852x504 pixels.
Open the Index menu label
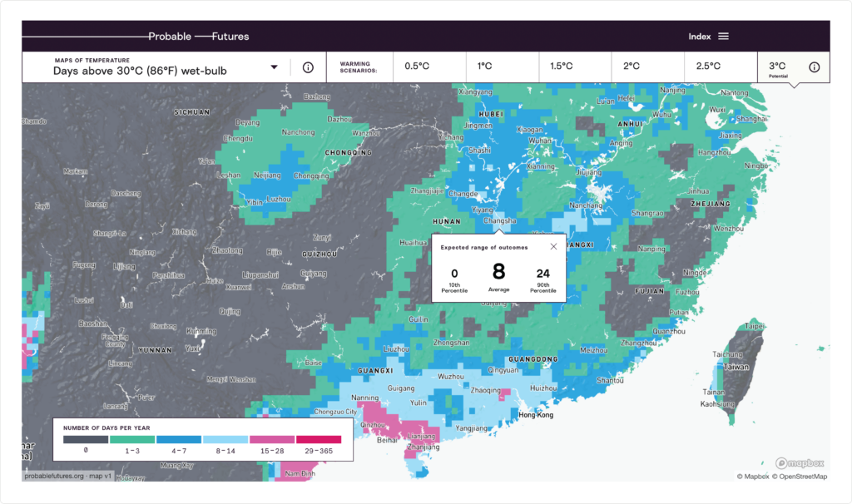(x=699, y=37)
